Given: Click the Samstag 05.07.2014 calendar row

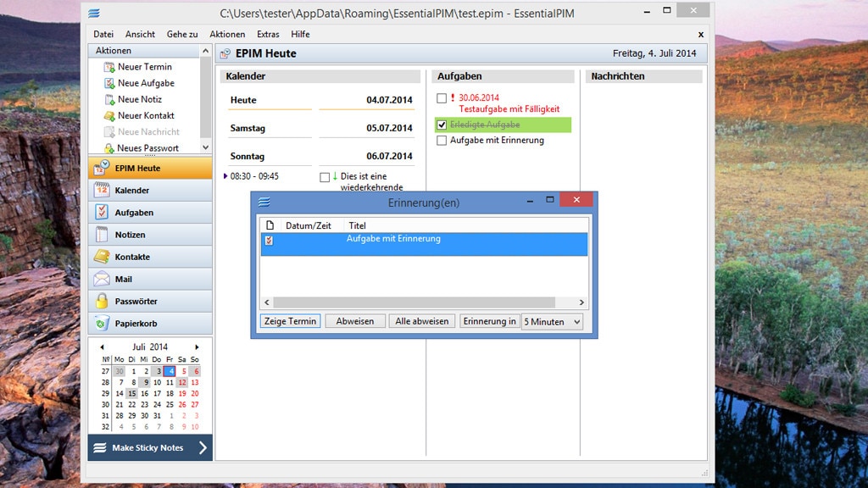Looking at the screenshot, I should [x=321, y=128].
